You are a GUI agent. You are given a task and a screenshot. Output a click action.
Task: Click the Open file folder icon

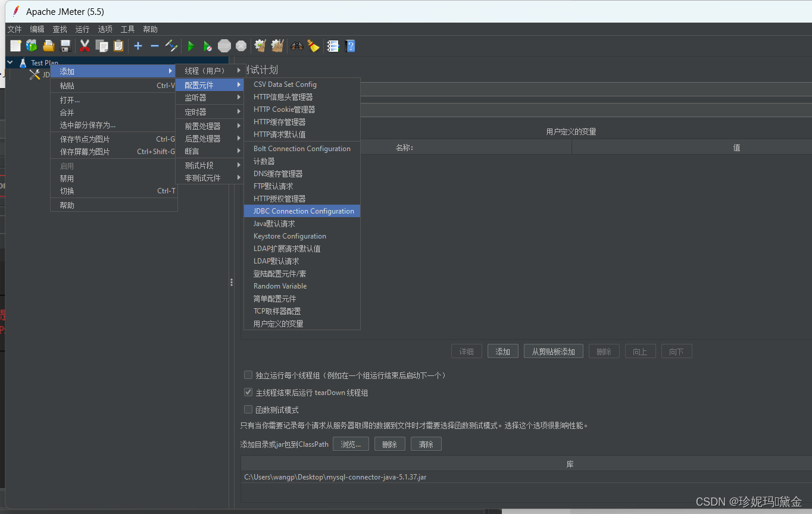(x=49, y=46)
